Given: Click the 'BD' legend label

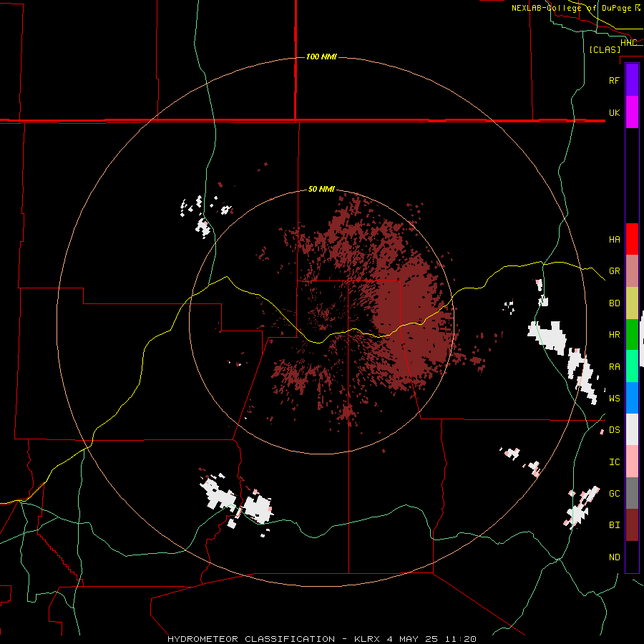Looking at the screenshot, I should pos(614,303).
